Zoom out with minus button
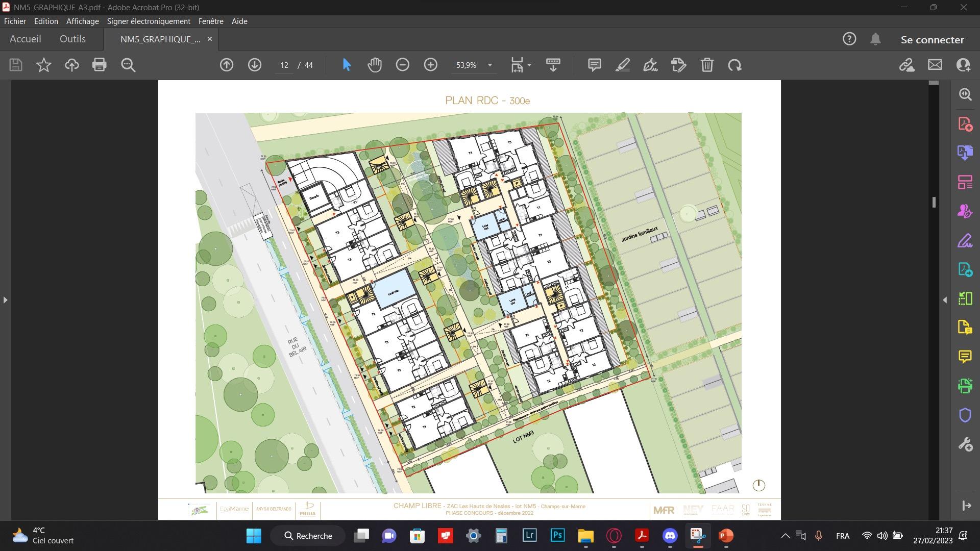The height and width of the screenshot is (551, 980). click(x=403, y=65)
